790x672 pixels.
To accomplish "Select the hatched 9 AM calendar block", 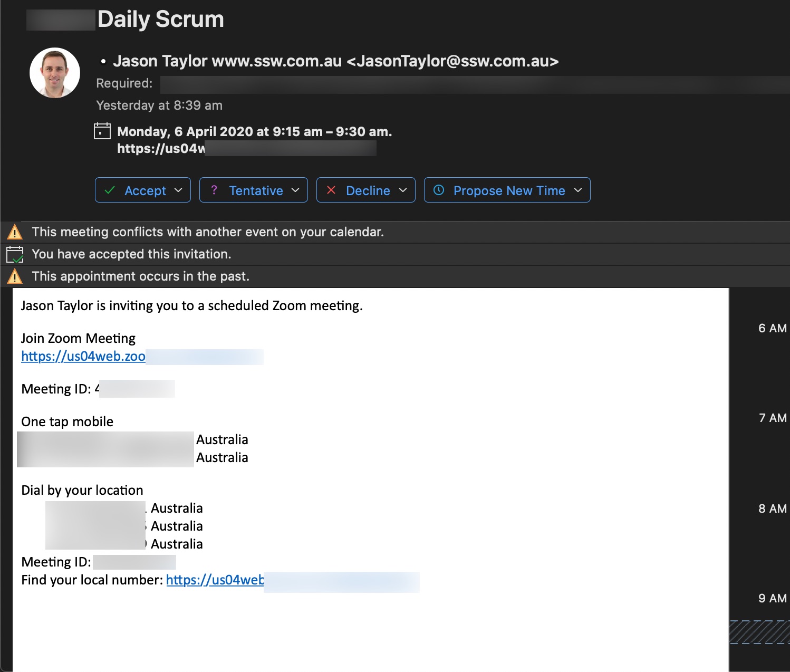I will 759,632.
